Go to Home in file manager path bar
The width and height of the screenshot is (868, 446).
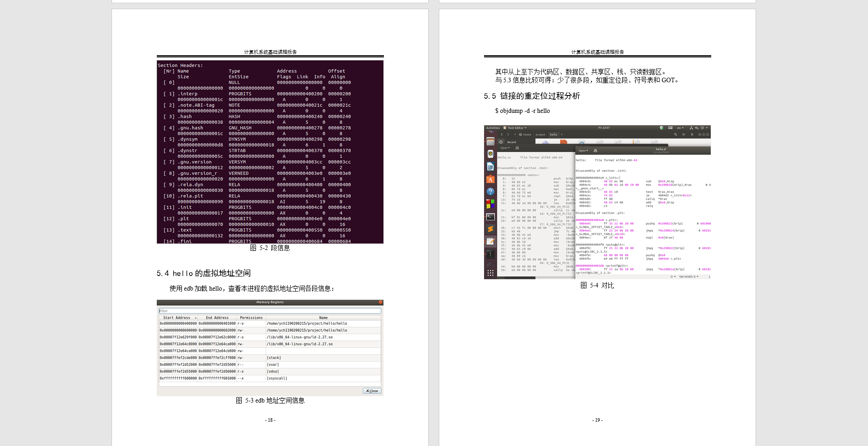(x=525, y=134)
